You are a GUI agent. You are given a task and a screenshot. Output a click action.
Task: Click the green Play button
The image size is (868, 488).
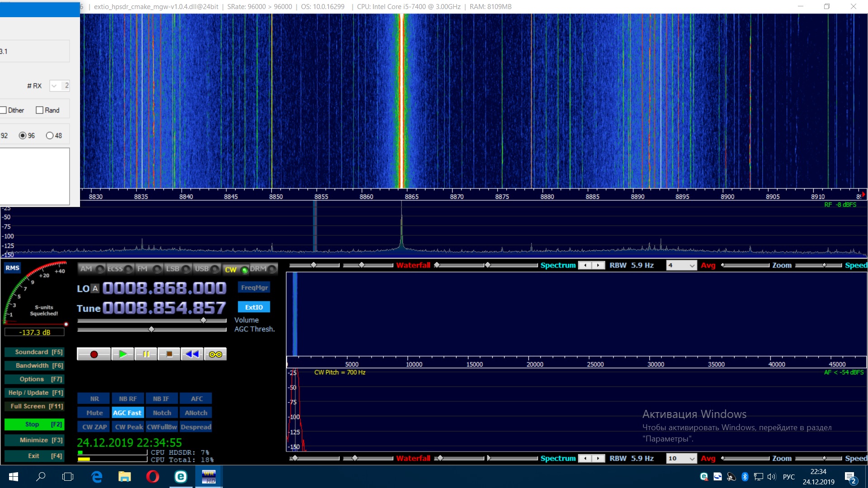click(x=123, y=354)
